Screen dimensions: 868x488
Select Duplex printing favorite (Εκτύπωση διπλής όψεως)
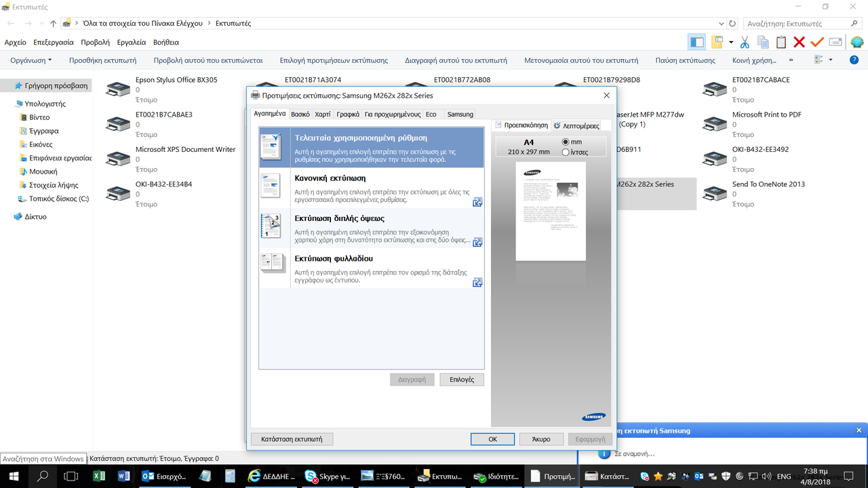pos(372,227)
